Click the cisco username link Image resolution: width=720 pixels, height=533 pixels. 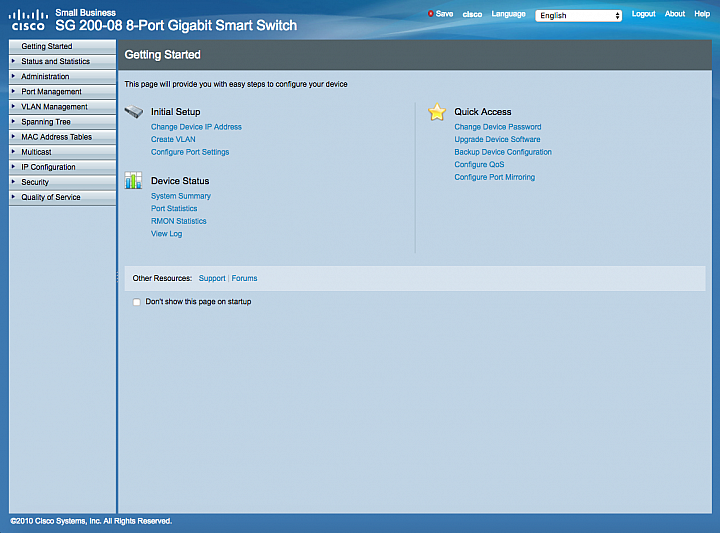point(472,14)
